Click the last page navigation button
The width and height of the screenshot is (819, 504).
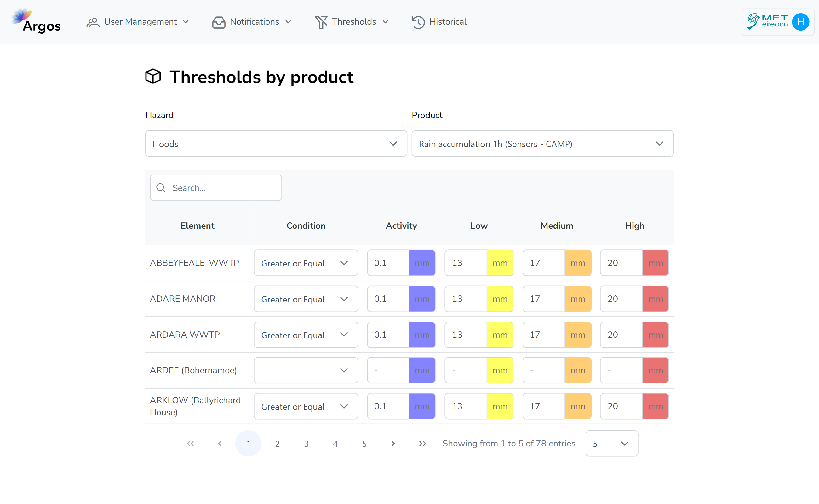(x=422, y=443)
